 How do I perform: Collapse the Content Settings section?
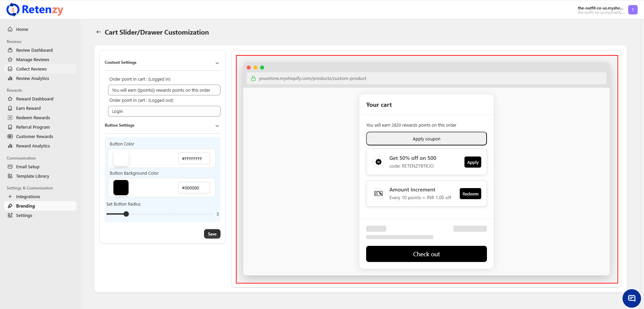[x=217, y=63]
